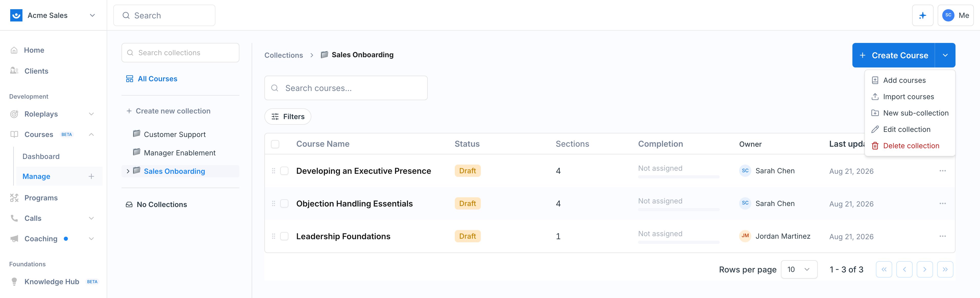Click the Roleplays target icon

click(14, 114)
